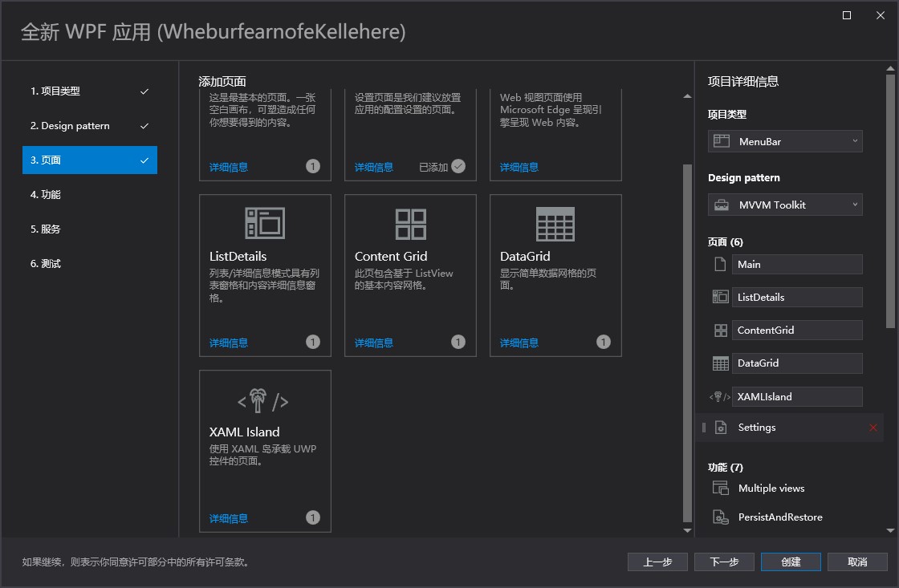Select the XAML Island page template icon
The image size is (899, 588).
coord(263,400)
